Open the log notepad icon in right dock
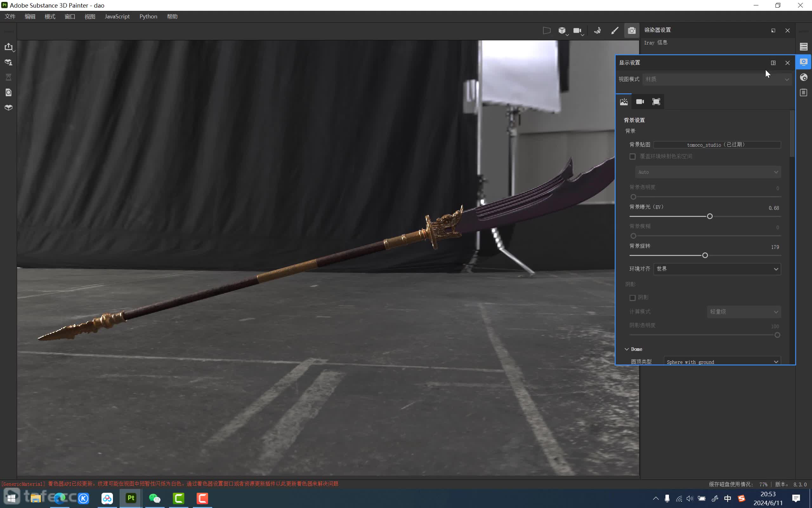 tap(804, 92)
